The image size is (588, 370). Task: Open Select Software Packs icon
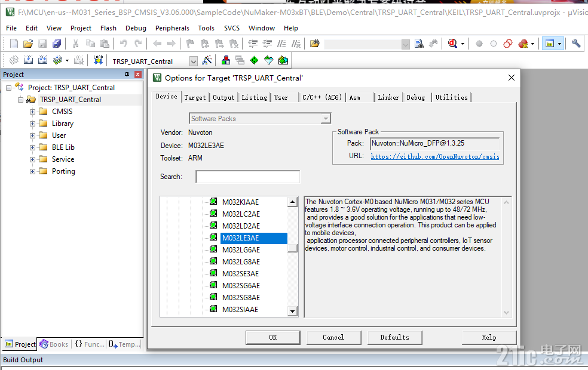point(269,60)
